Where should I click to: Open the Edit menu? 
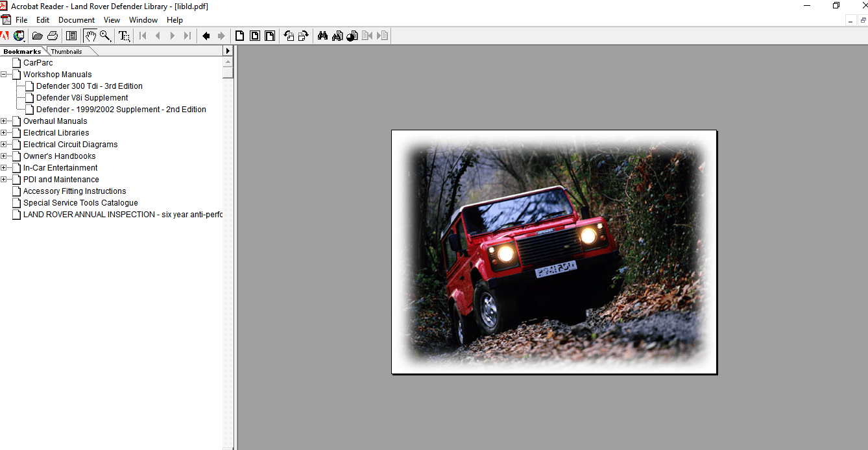coord(43,20)
